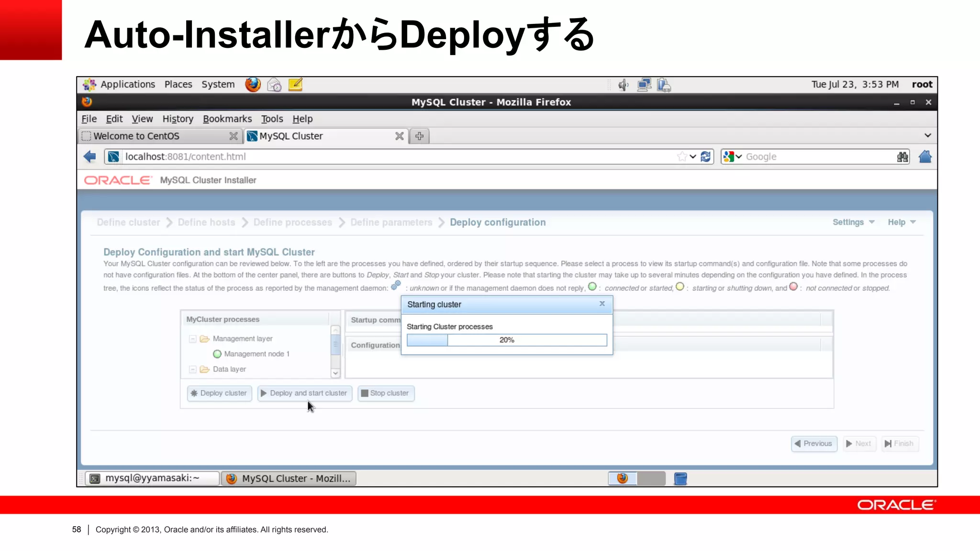Viewport: 980px width, 551px height.
Task: Click the green status icon of Management node 1
Action: pos(217,354)
